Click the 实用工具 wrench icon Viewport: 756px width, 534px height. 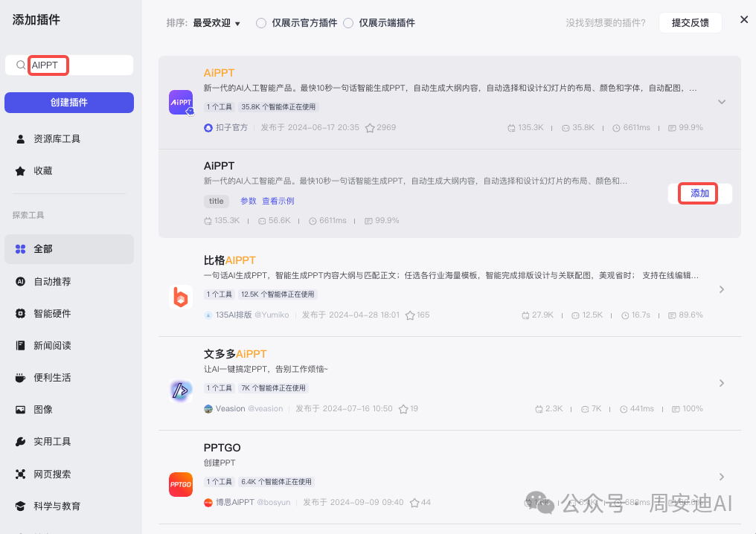pos(20,442)
